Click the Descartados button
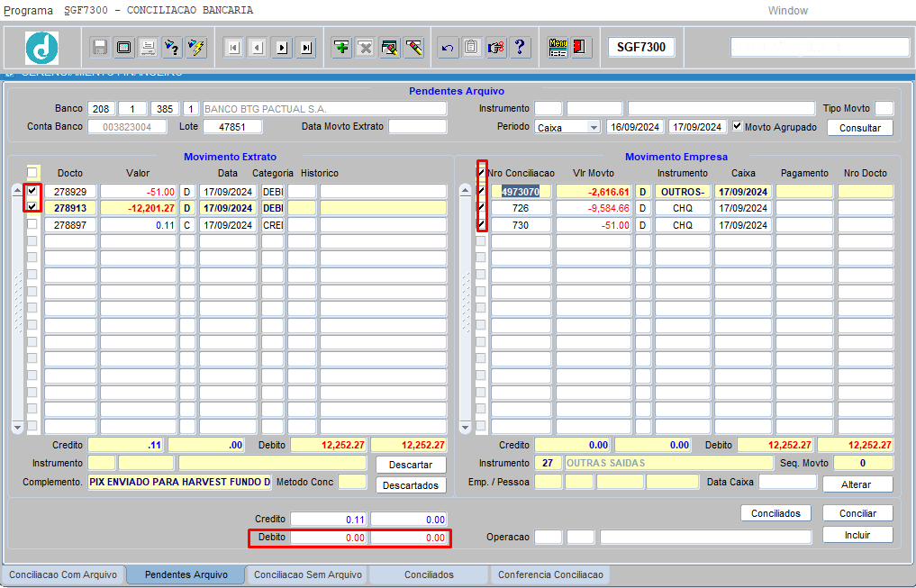This screenshot has width=916, height=588. click(x=411, y=485)
